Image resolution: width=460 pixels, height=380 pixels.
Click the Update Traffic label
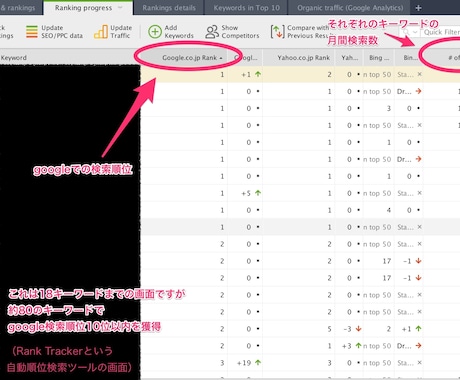(121, 32)
